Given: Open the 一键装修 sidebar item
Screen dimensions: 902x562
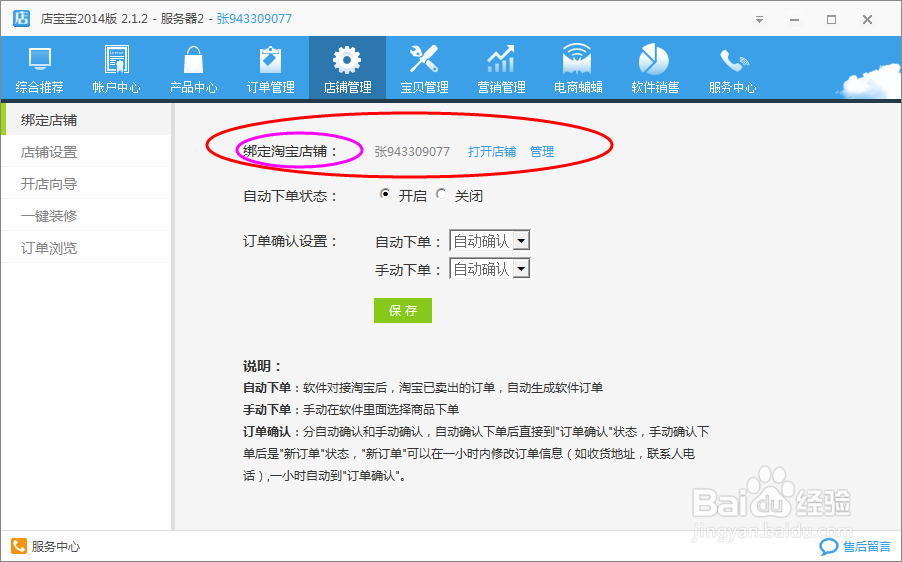Looking at the screenshot, I should tap(86, 216).
